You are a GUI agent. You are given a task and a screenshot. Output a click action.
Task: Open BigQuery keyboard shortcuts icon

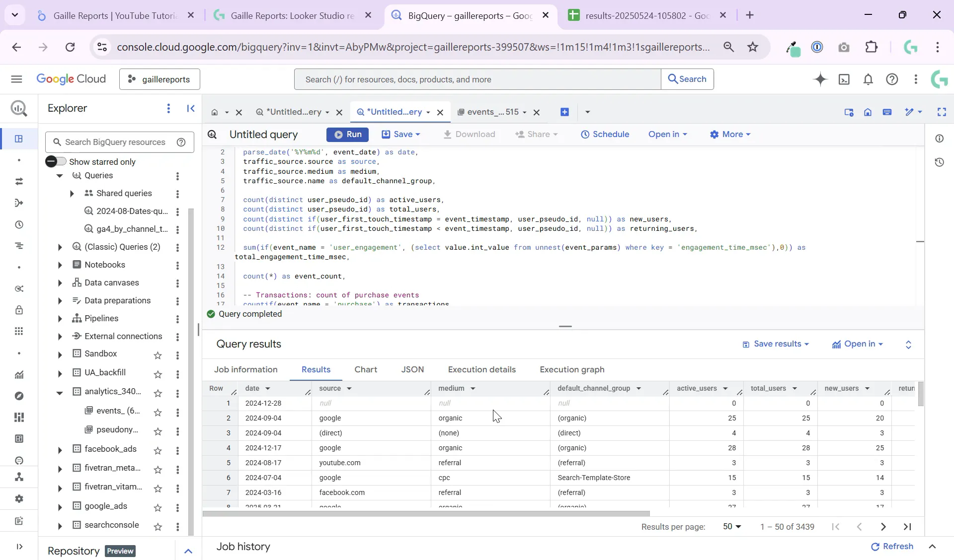coord(887,112)
